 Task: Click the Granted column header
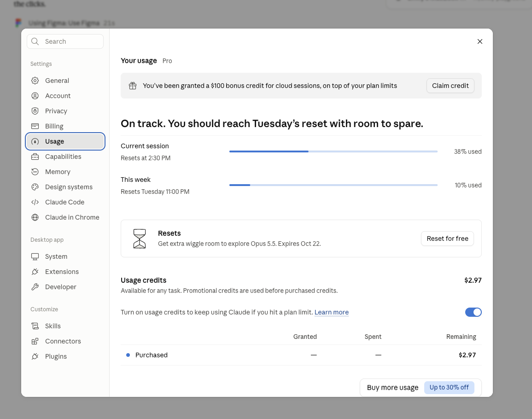[305, 337]
